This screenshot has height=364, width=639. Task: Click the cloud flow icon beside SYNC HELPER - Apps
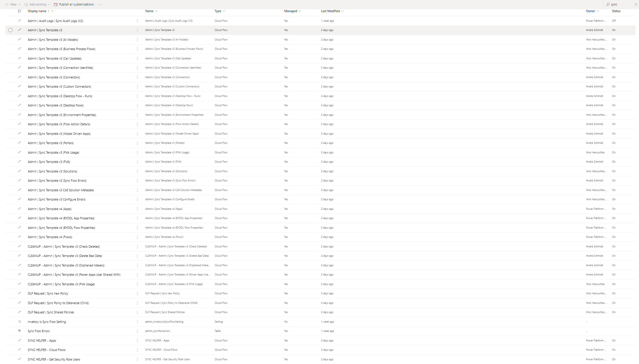[19, 340]
